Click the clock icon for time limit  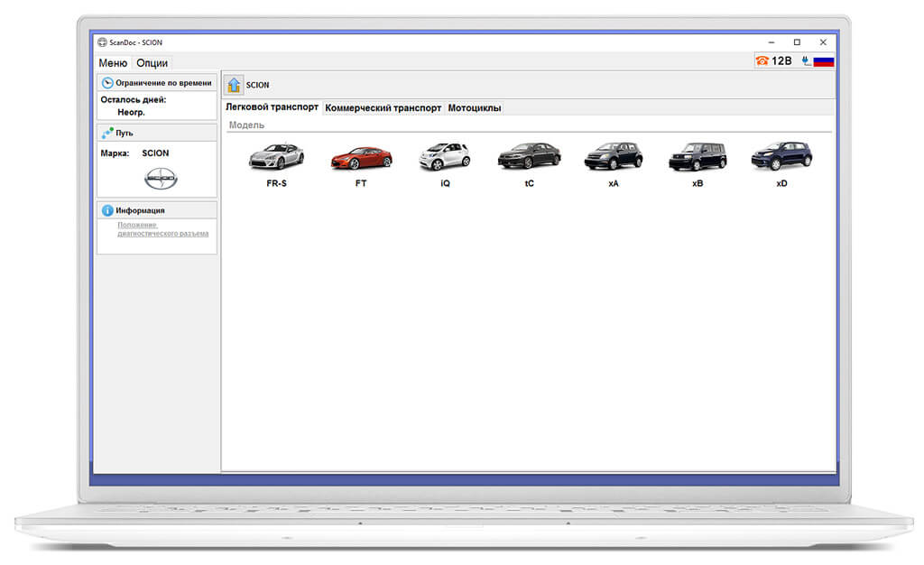pyautogui.click(x=107, y=83)
